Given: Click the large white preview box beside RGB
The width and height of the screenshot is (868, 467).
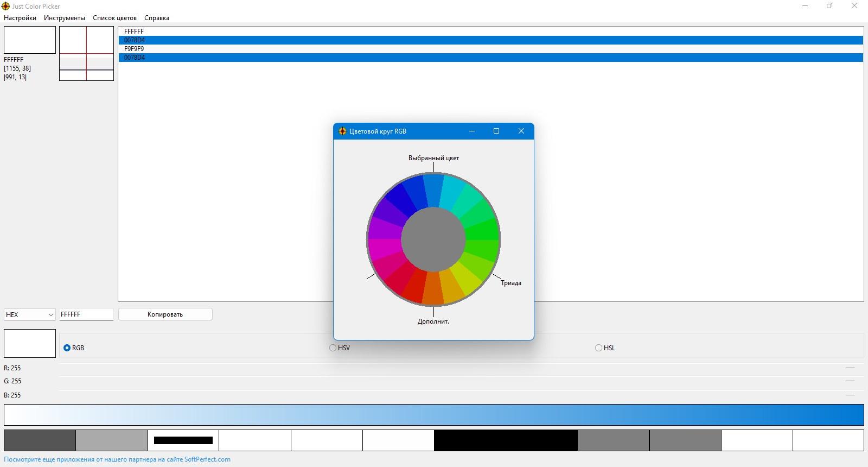Looking at the screenshot, I should click(x=30, y=343).
